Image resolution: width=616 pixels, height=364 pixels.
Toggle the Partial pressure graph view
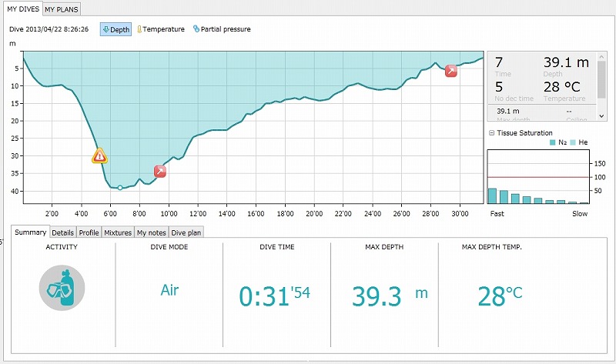click(x=222, y=29)
